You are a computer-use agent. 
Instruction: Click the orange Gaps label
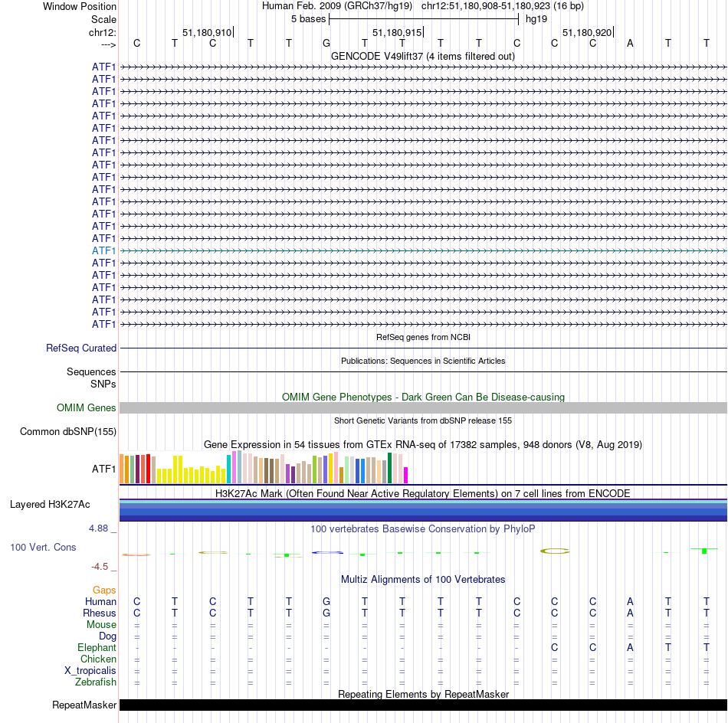click(104, 591)
